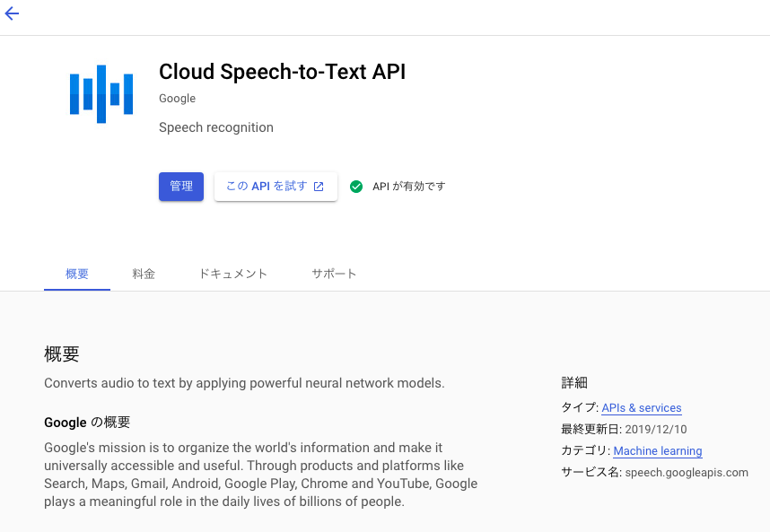Screen dimensions: 770x532
Task: Click the Google publisher name under the title
Action: click(x=178, y=99)
